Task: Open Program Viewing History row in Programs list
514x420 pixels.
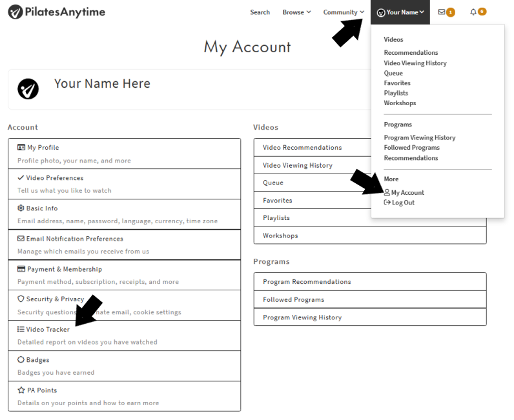Action: point(370,317)
